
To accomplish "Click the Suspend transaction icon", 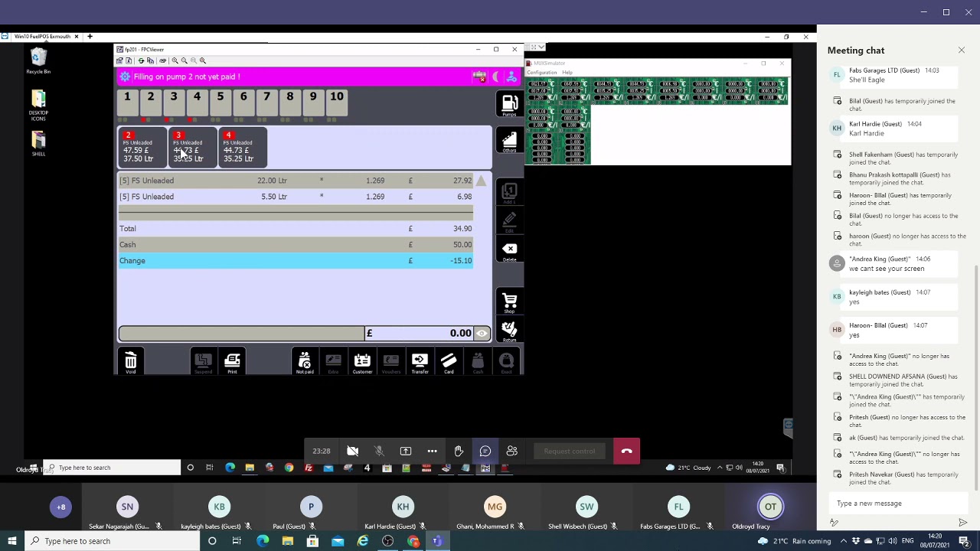I will click(202, 361).
